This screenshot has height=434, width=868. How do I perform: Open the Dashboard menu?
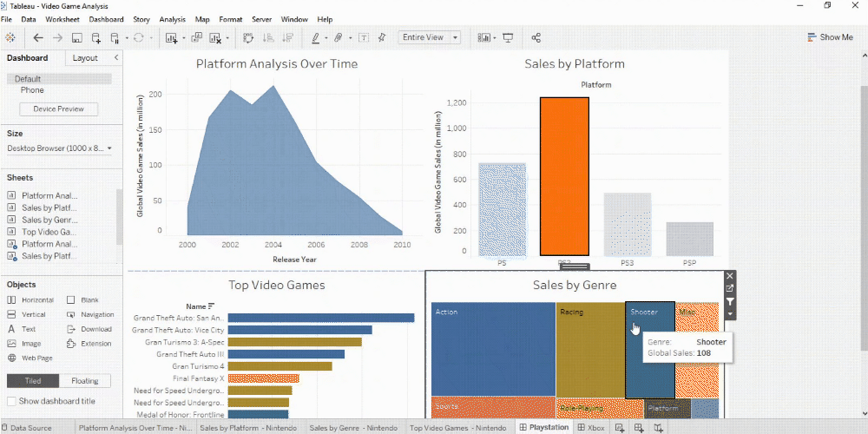106,19
